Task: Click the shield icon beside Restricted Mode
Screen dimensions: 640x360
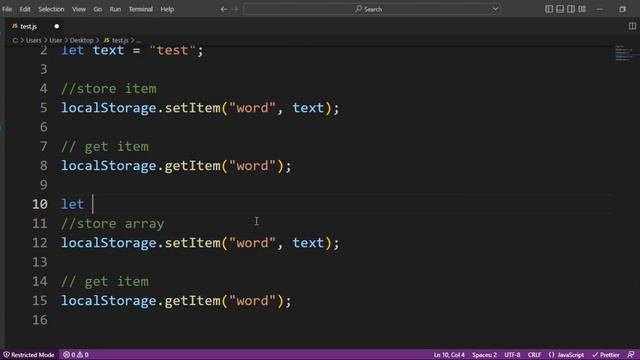Action: point(6,355)
